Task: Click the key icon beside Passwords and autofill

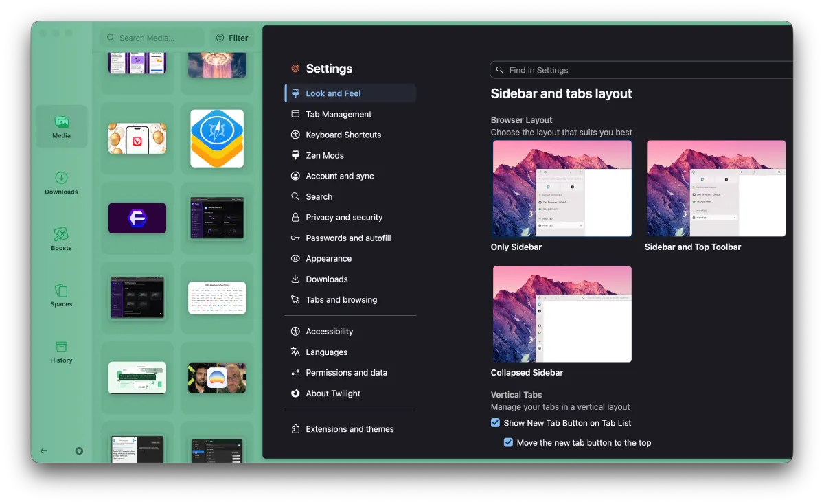Action: coord(295,238)
